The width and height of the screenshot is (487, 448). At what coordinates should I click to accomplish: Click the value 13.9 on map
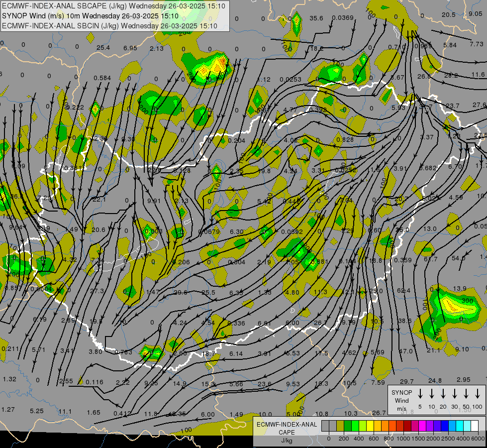(460, 289)
